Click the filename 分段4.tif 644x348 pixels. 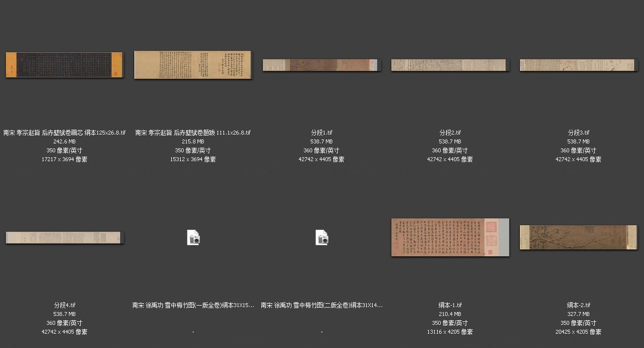[x=64, y=305]
